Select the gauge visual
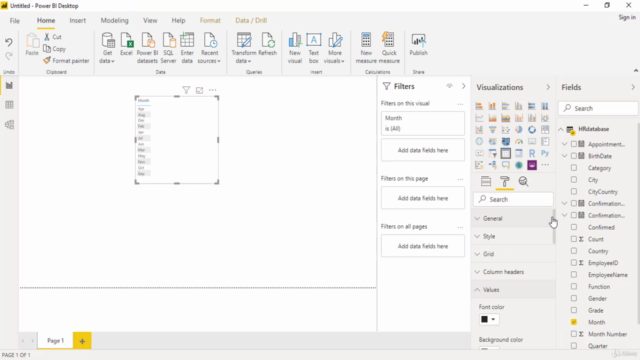 pos(518,142)
